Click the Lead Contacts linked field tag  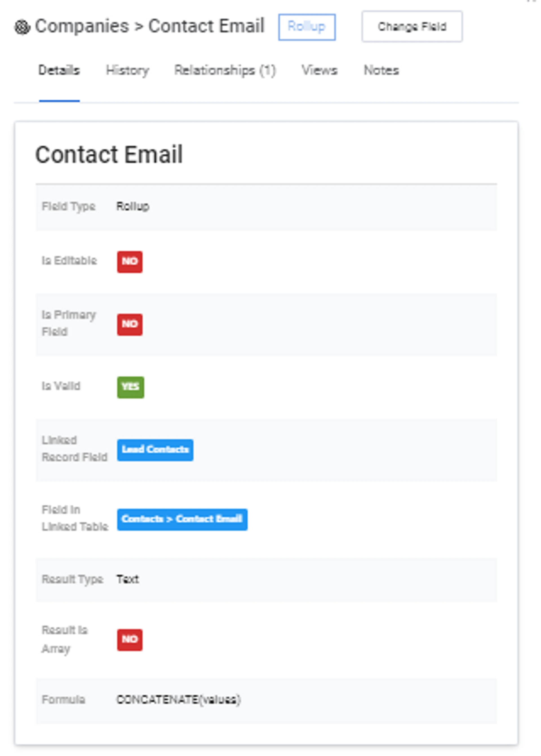click(155, 450)
